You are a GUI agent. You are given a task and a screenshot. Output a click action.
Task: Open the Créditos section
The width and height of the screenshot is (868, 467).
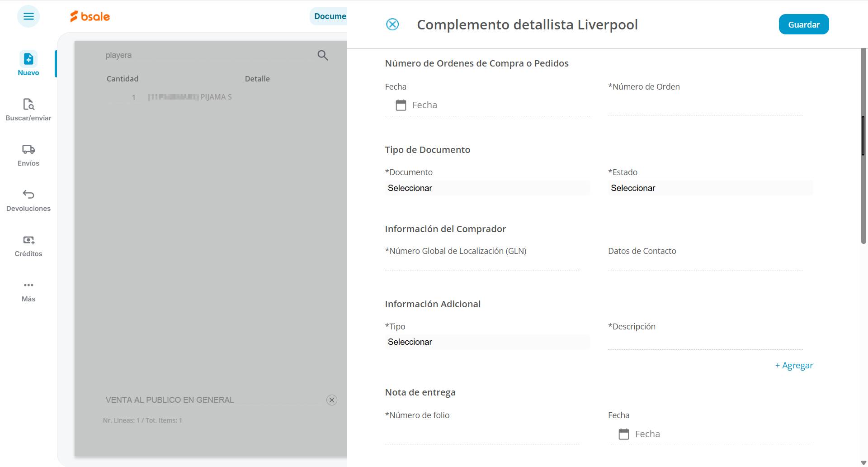(x=28, y=245)
